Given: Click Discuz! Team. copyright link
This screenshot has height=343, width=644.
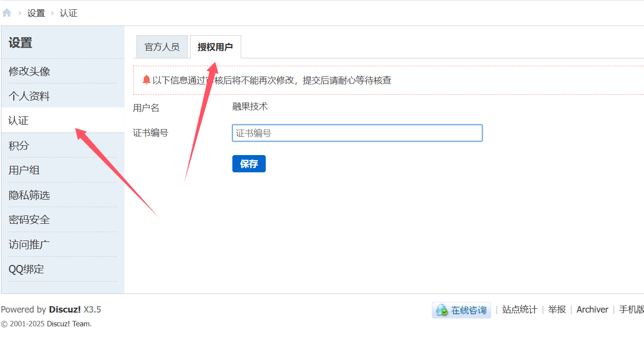Looking at the screenshot, I should (69, 324).
